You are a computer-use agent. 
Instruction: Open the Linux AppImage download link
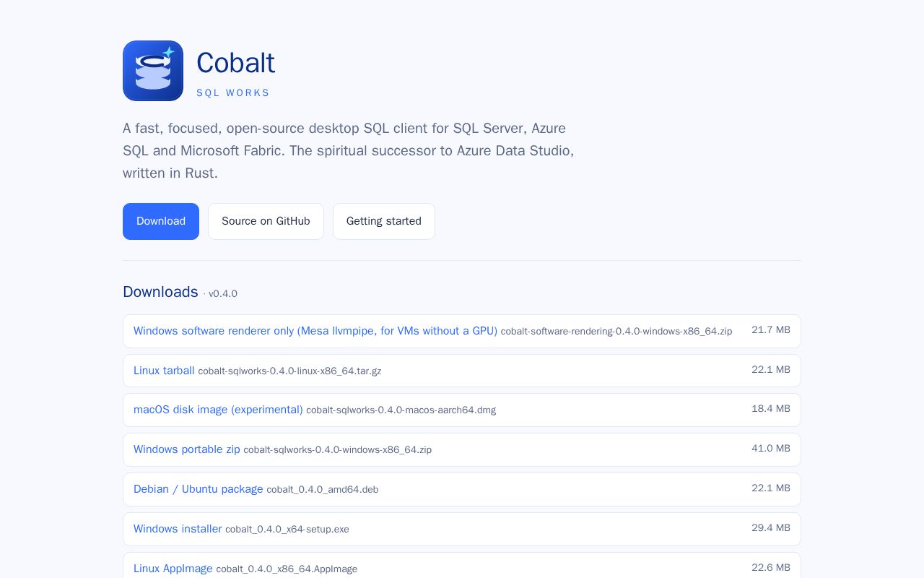173,569
